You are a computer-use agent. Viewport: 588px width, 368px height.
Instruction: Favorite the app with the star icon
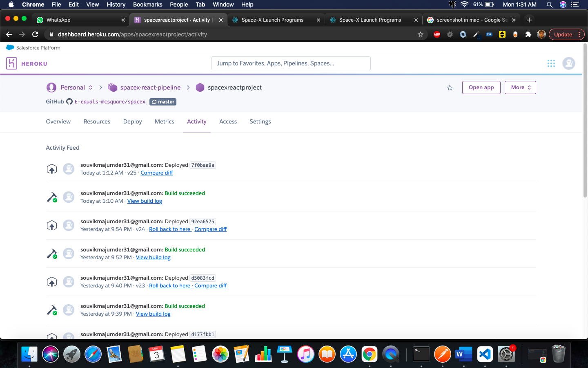[x=450, y=88]
